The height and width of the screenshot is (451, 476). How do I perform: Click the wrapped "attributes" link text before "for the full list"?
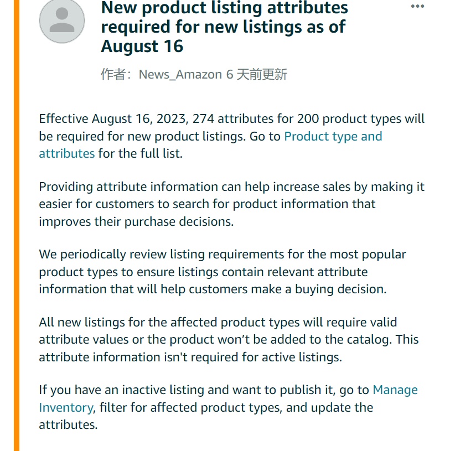[67, 154]
